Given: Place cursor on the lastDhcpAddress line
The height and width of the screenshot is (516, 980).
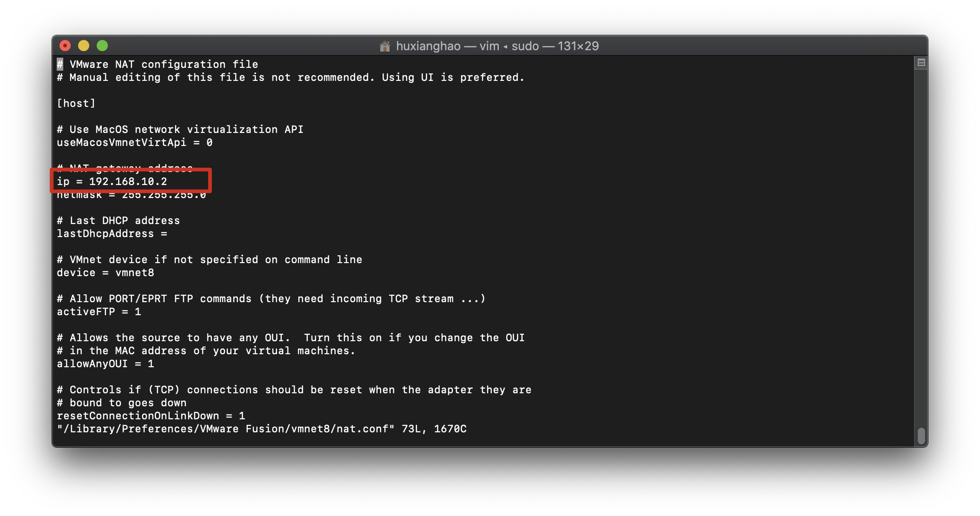Looking at the screenshot, I should tap(112, 233).
